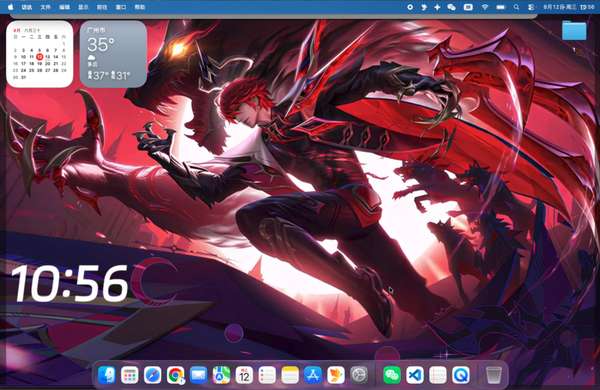Click the round icon left of sparkle
This screenshot has width=600, height=390.
tap(410, 7)
